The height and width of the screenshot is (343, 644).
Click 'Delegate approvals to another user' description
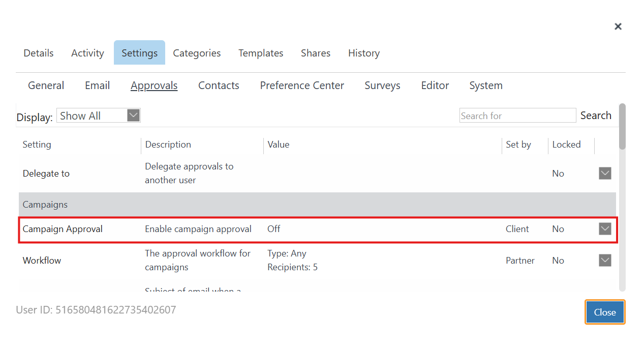189,174
